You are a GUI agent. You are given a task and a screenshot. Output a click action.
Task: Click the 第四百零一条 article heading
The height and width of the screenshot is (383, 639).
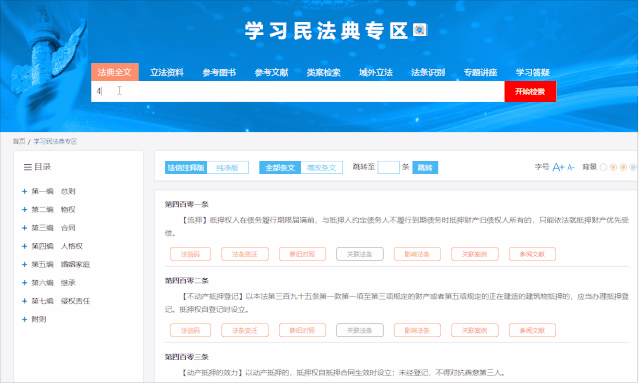point(187,204)
